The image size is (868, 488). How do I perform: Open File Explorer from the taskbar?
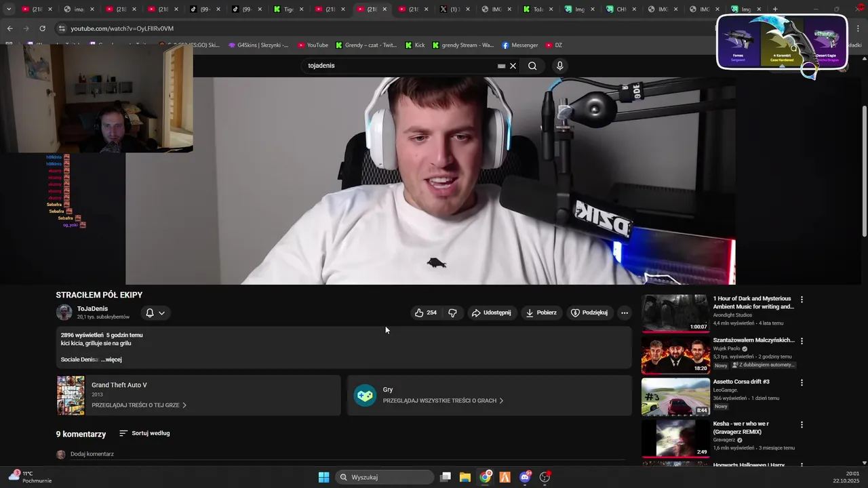click(465, 477)
